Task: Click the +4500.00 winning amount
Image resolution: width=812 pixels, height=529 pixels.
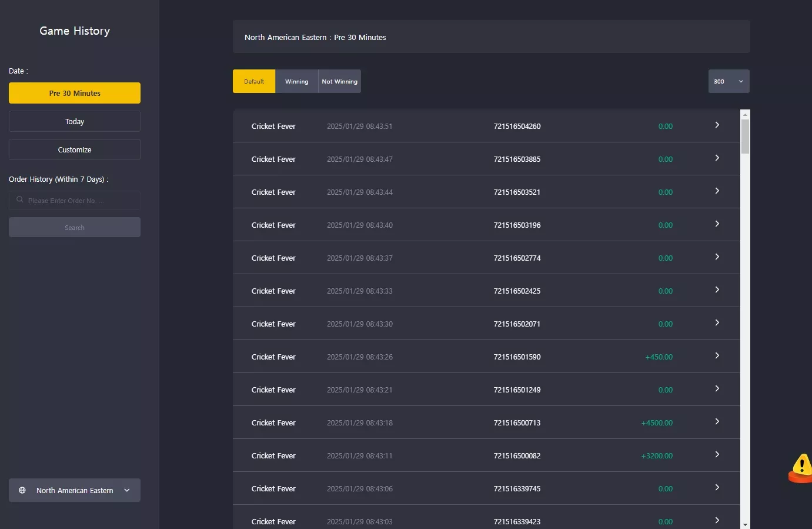Action: point(657,422)
